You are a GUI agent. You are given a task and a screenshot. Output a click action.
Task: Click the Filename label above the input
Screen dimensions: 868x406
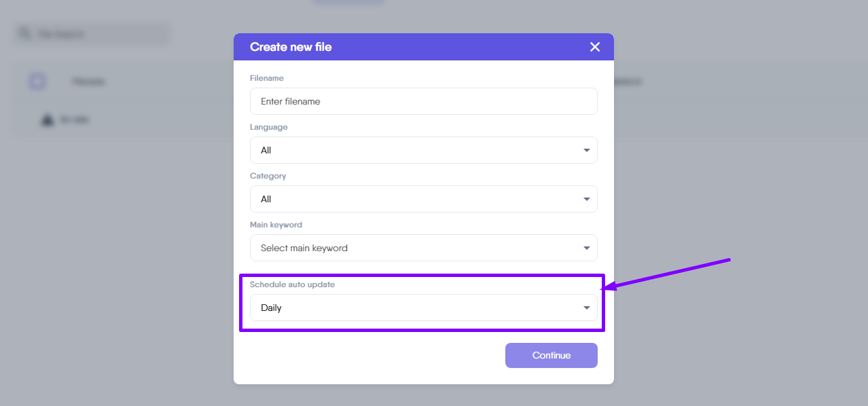pyautogui.click(x=267, y=78)
